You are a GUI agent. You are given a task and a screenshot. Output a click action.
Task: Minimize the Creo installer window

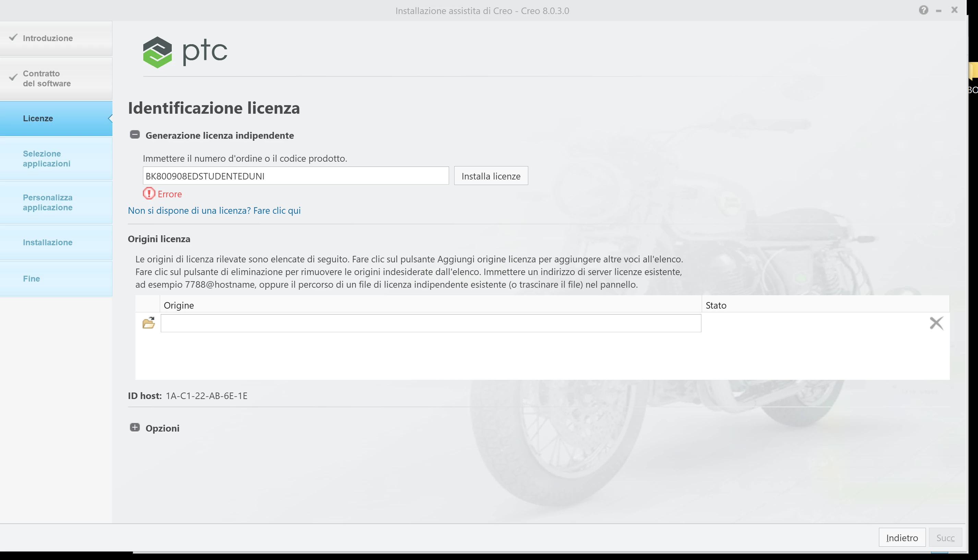(939, 11)
